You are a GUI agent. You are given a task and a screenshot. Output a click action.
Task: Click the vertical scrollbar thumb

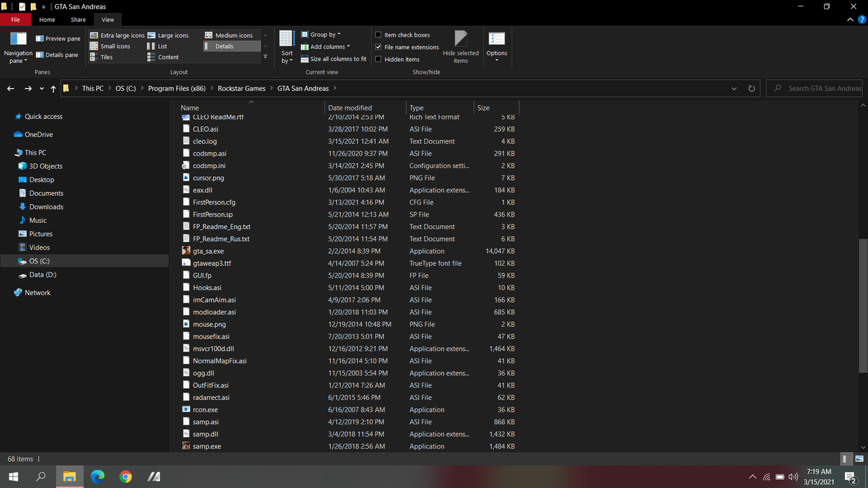point(863,305)
